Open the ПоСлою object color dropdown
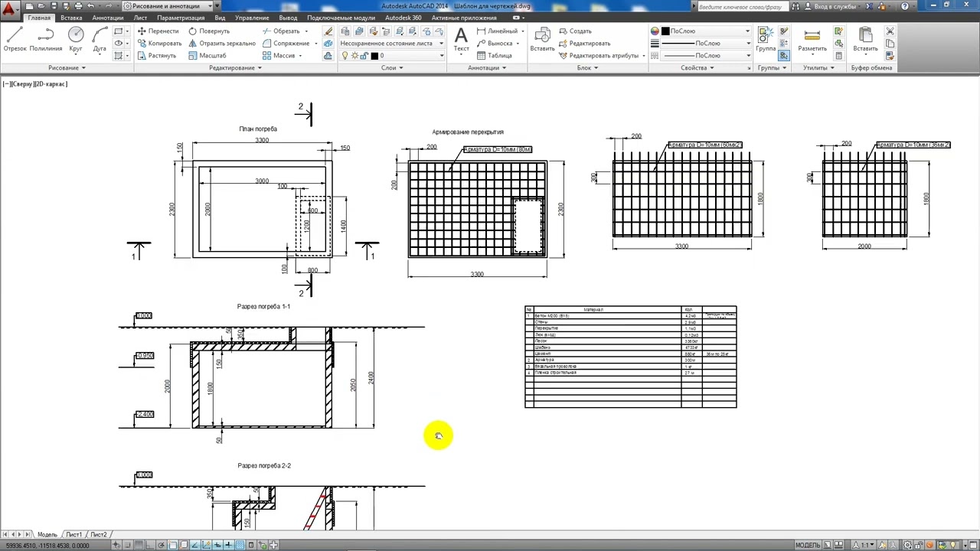Image resolution: width=980 pixels, height=551 pixels. coord(701,31)
